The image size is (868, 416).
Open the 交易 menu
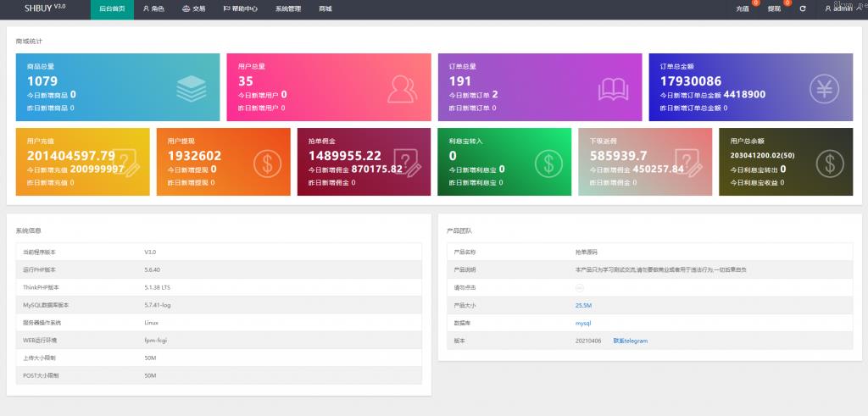point(193,8)
